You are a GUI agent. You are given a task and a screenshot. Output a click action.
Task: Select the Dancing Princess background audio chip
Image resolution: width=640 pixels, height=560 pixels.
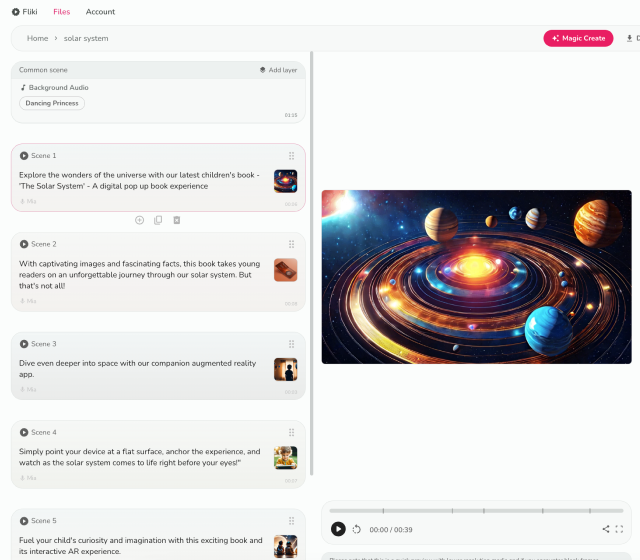pos(52,103)
